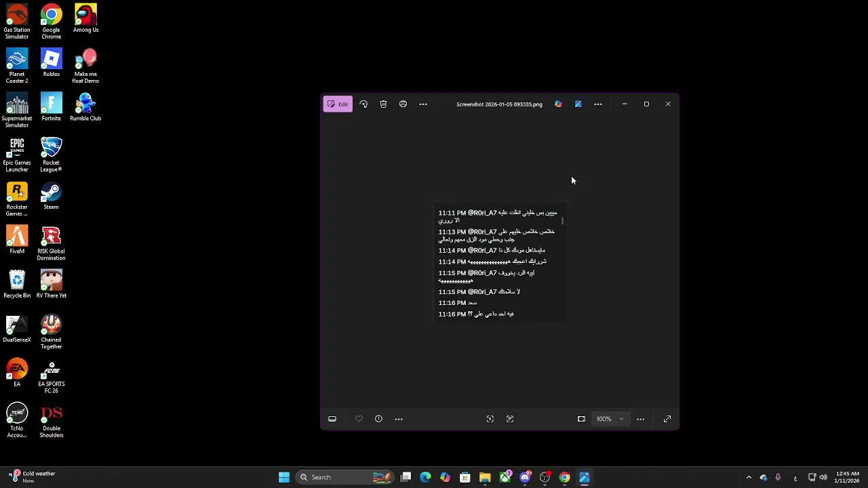Select the RISK Global Domination desktop icon
This screenshot has width=868, height=488.
51,243
